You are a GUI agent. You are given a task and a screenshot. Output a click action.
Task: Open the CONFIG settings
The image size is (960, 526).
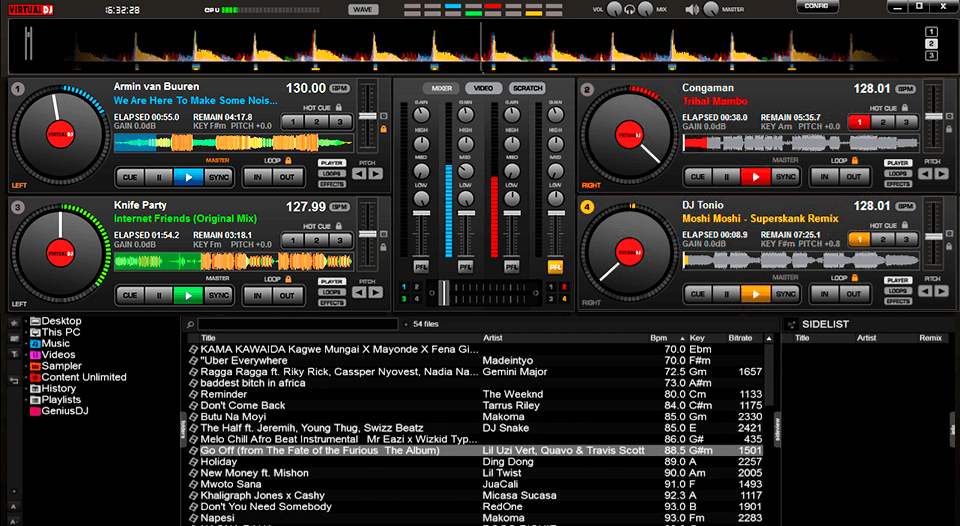coord(816,6)
